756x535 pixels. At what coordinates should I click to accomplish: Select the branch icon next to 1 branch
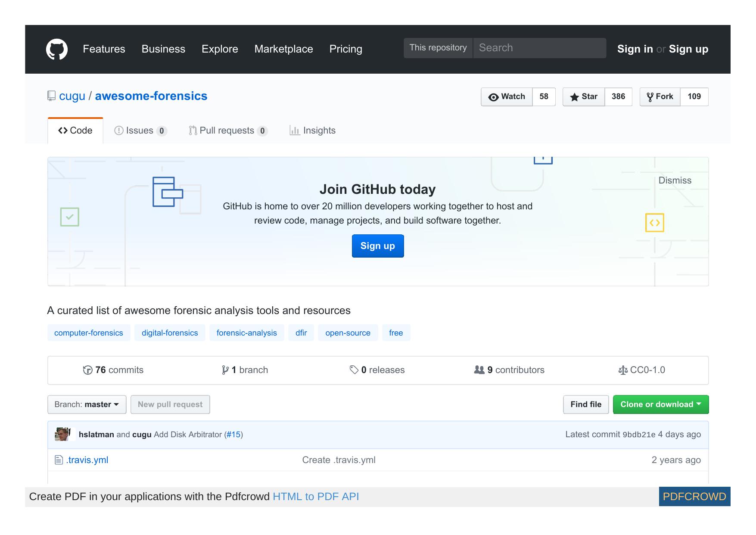pos(225,370)
